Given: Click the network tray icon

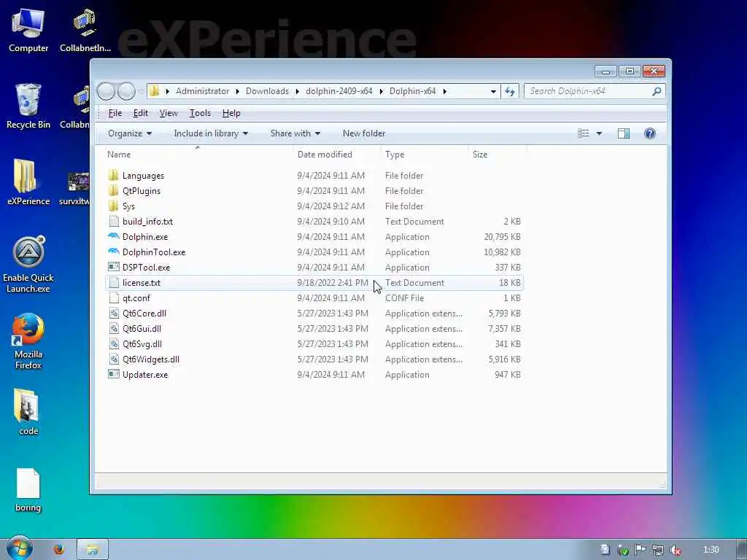Looking at the screenshot, I should [658, 550].
